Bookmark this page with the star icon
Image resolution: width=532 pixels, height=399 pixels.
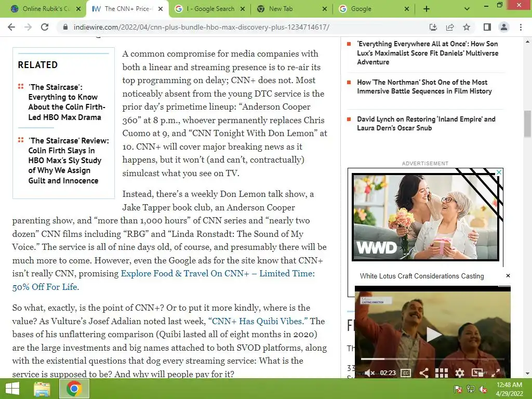tap(467, 27)
